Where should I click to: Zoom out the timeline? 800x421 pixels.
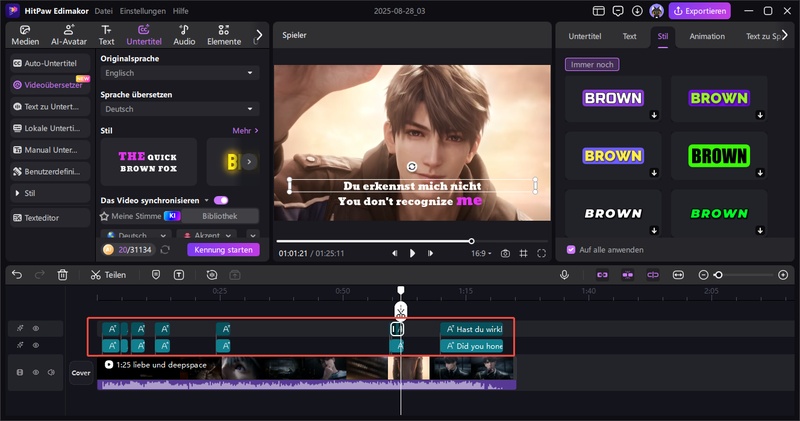tap(703, 275)
